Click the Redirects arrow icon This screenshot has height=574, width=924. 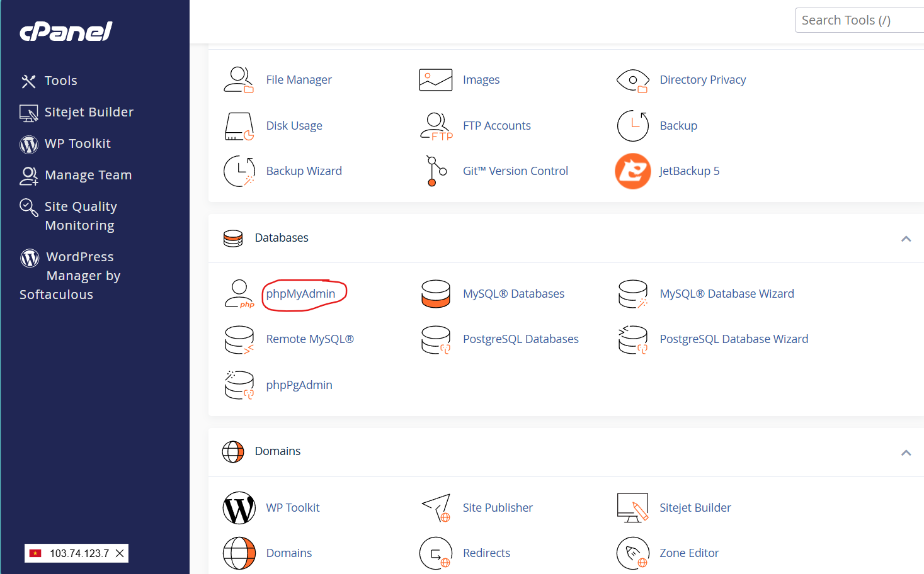(x=436, y=553)
